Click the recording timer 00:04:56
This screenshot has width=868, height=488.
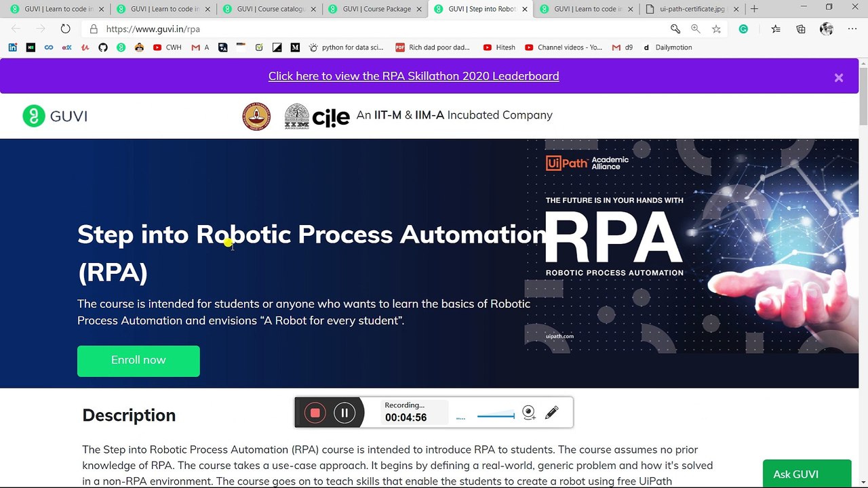pyautogui.click(x=406, y=418)
